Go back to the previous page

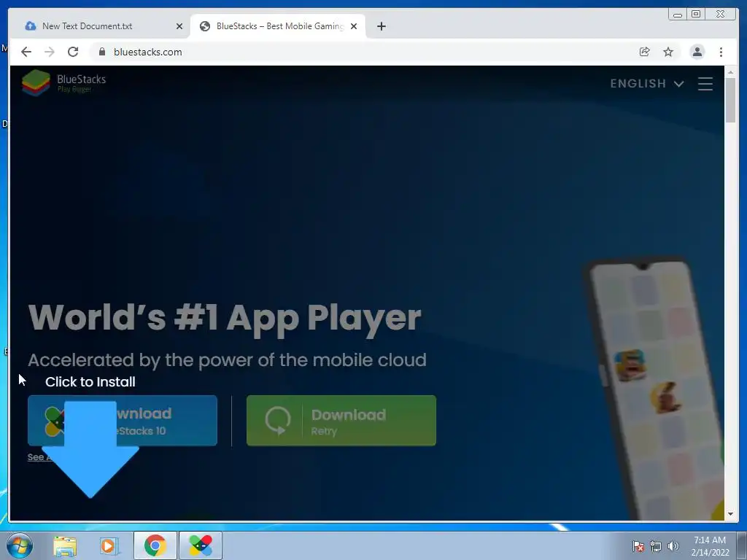[26, 52]
